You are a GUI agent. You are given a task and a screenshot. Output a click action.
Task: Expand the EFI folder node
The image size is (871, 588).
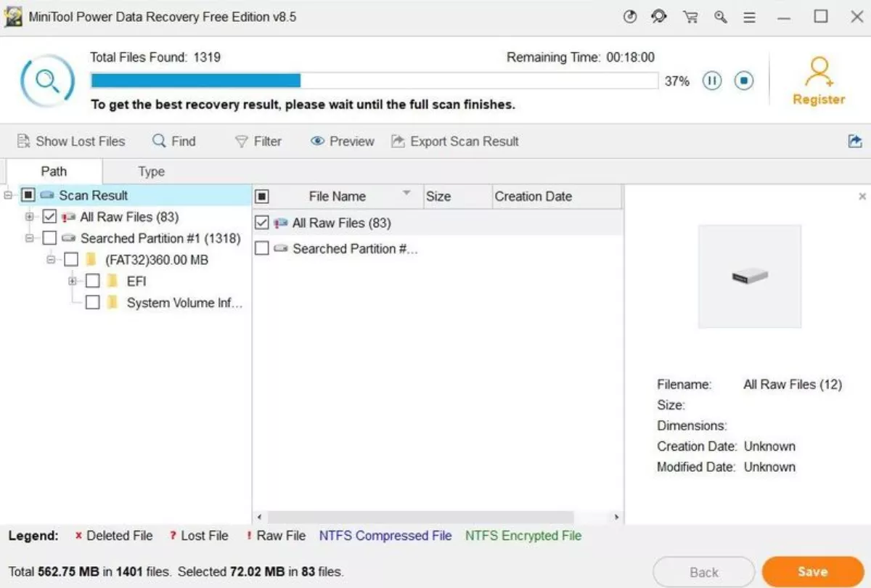[73, 281]
